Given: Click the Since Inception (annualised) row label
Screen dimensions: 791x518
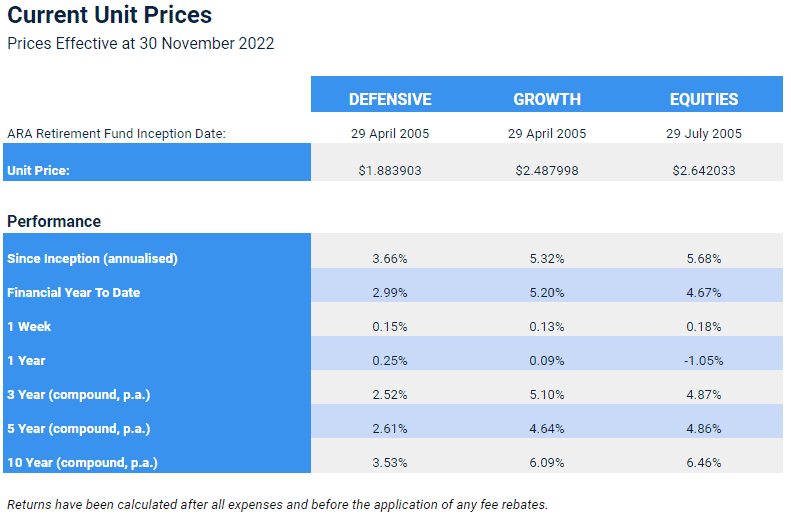Looking at the screenshot, I should (92, 259).
